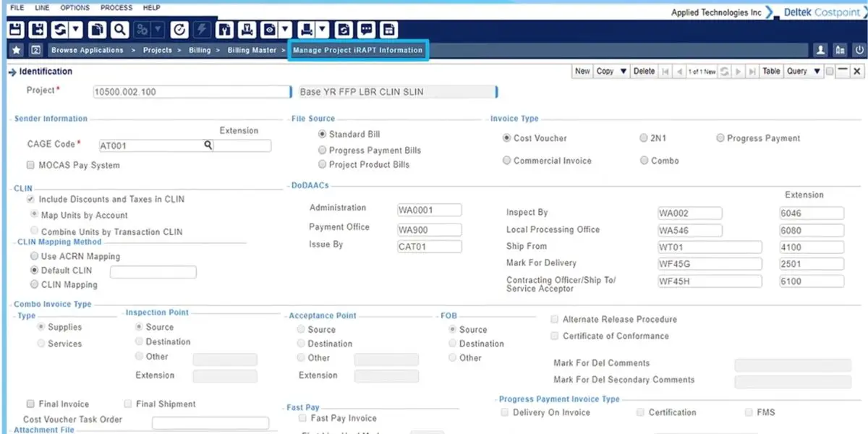This screenshot has width=868, height=434.
Task: Go to first record navigation icon
Action: pyautogui.click(x=665, y=72)
